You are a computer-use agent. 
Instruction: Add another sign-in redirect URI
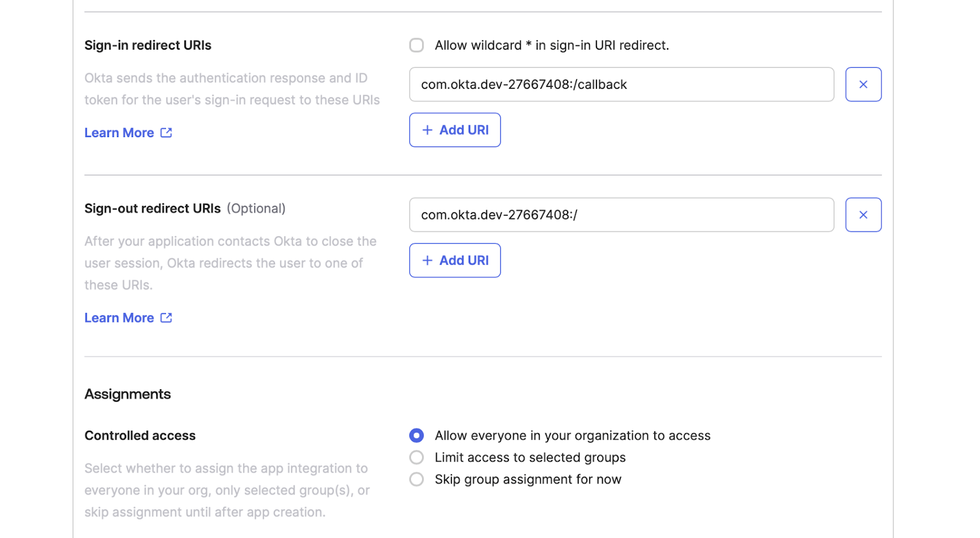click(x=454, y=130)
